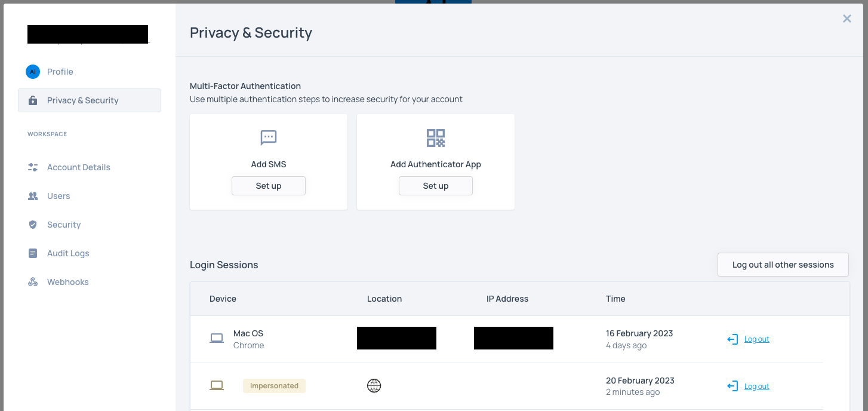Set up SMS authentication
Viewport: 868px width, 411px height.
click(269, 186)
